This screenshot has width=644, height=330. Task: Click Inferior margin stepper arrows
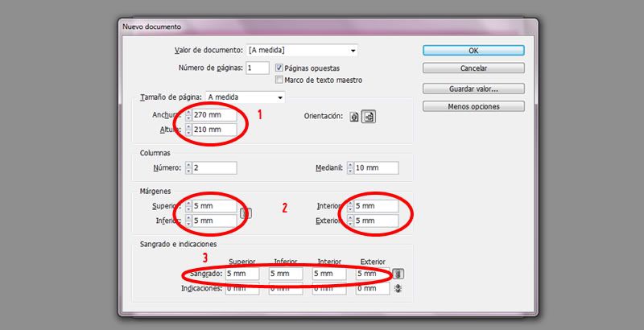[188, 221]
